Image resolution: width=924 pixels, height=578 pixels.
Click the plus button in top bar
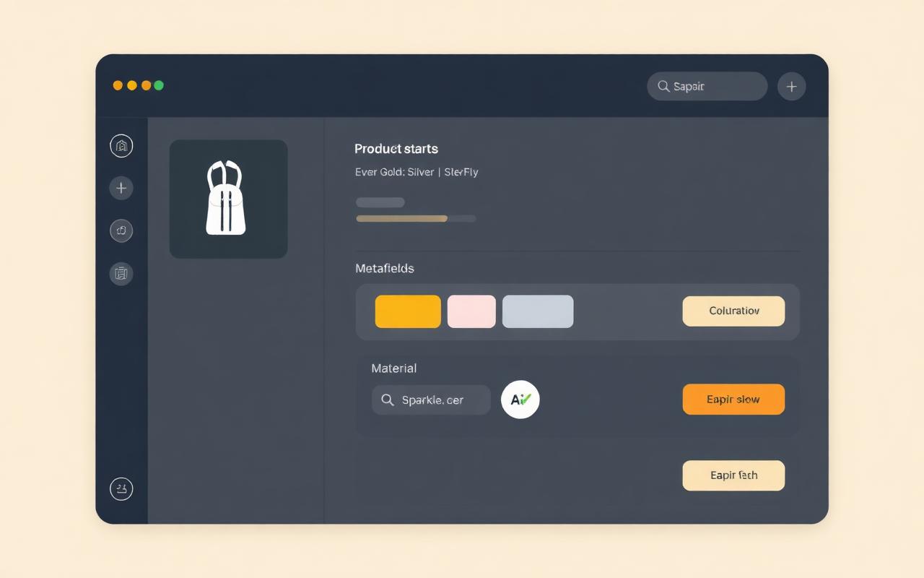pos(791,87)
